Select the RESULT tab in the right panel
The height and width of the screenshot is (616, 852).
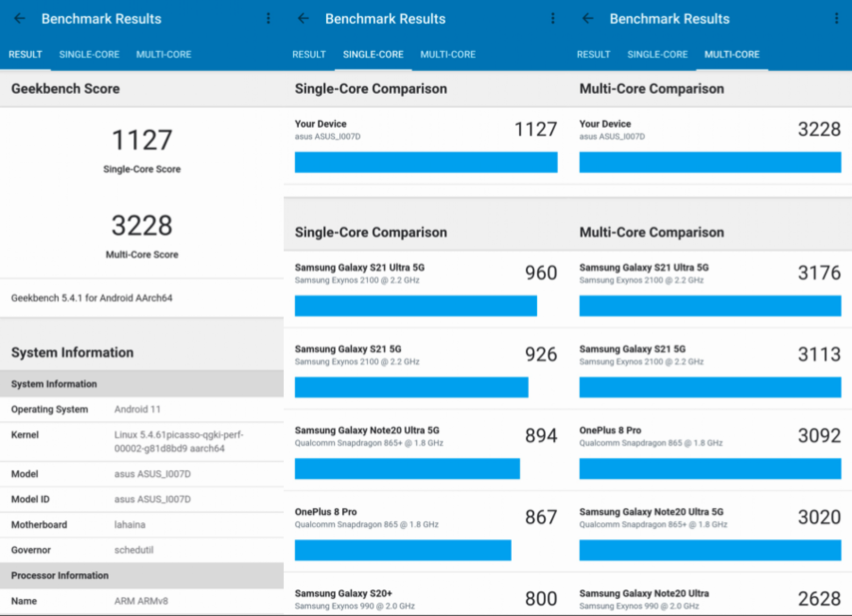(x=593, y=55)
